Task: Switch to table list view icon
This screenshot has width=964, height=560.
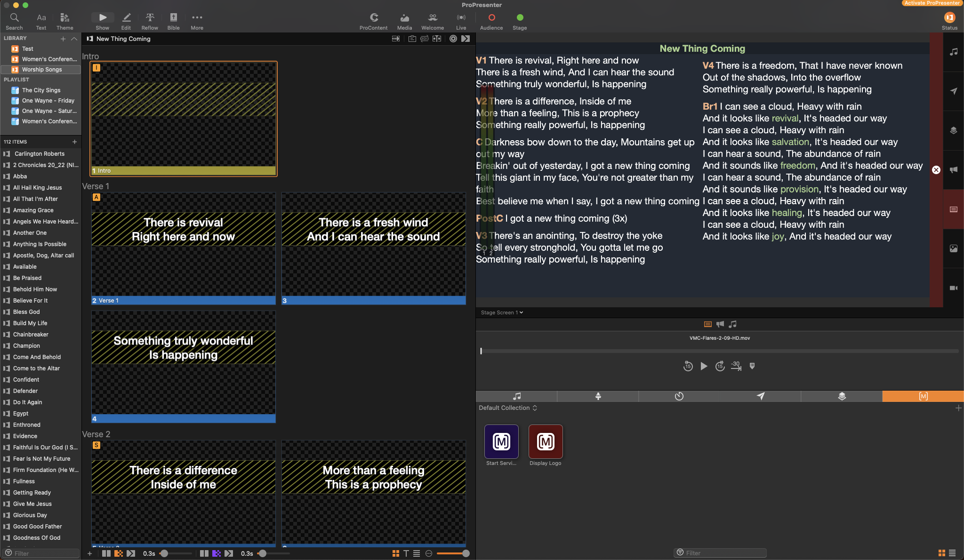Action: (416, 553)
